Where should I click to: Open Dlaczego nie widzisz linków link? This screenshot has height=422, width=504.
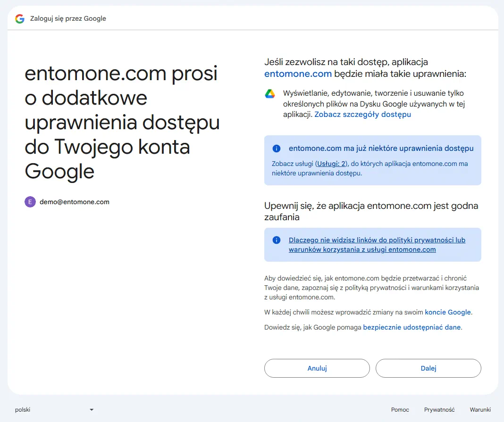[x=377, y=245]
